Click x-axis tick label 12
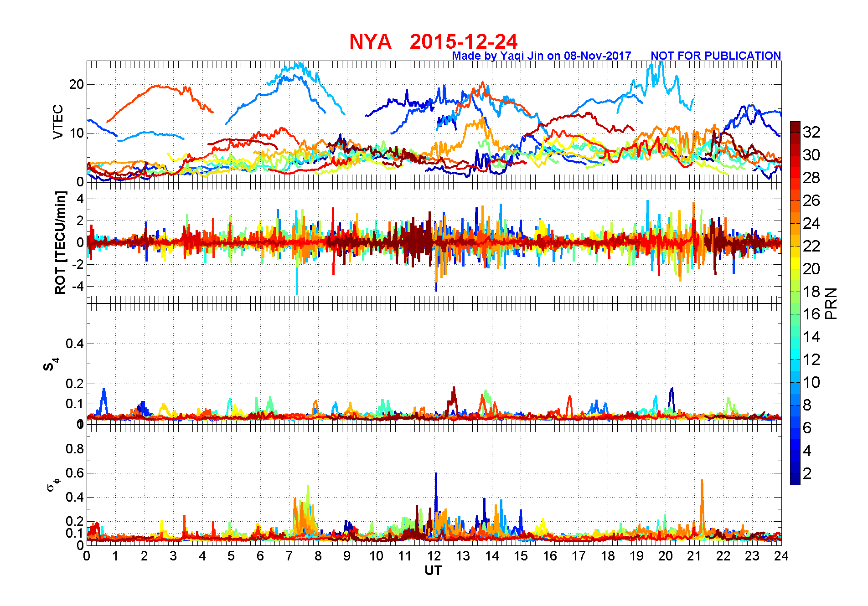 tap(434, 556)
